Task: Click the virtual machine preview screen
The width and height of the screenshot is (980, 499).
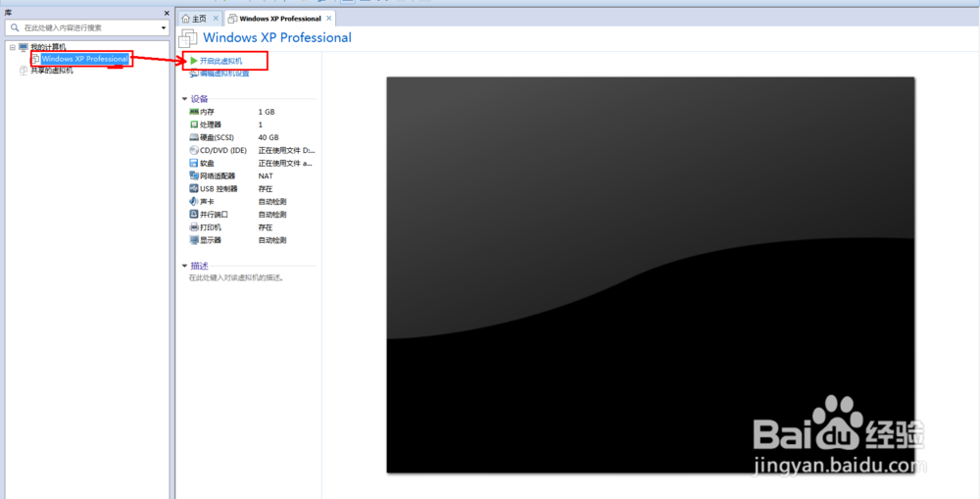Action: pos(650,274)
